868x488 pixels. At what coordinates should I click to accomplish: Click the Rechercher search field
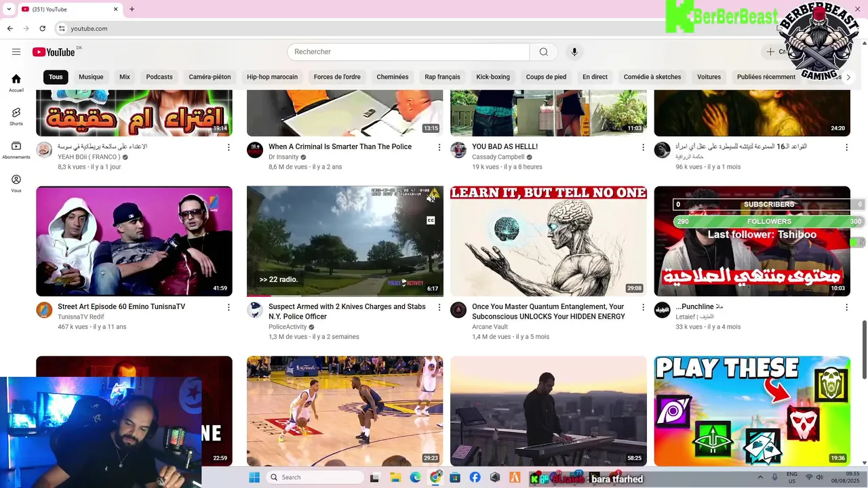(408, 52)
